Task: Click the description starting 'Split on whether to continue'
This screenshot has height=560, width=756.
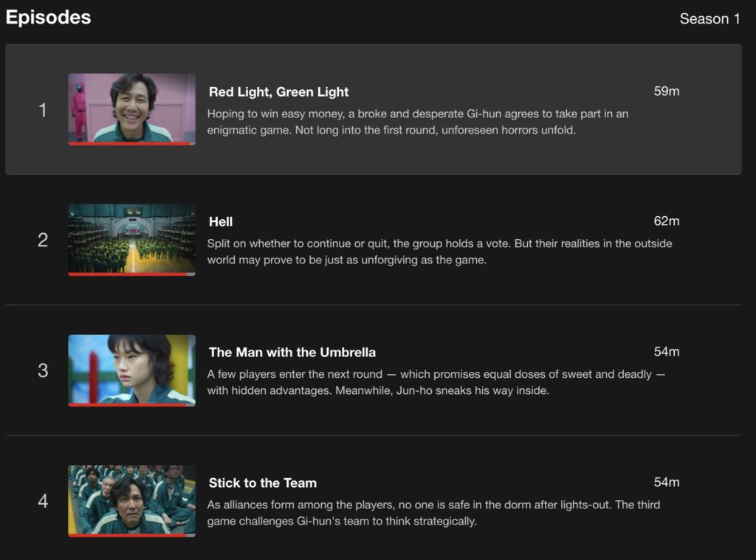Action: [x=440, y=252]
